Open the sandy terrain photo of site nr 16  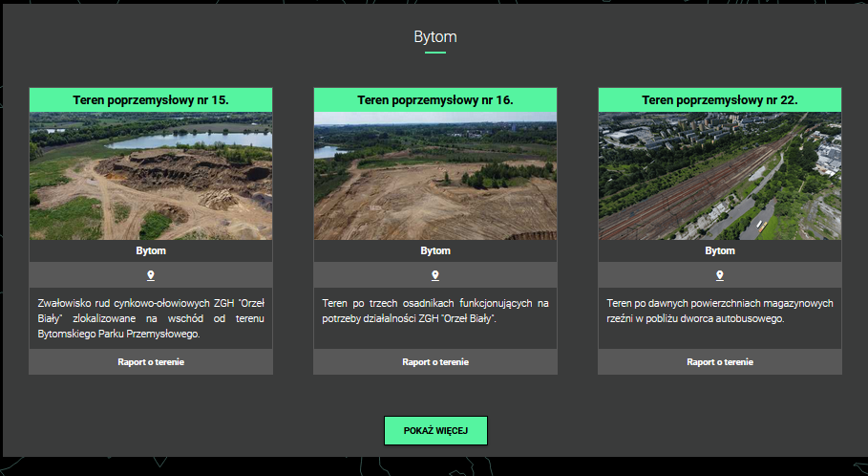click(x=435, y=176)
